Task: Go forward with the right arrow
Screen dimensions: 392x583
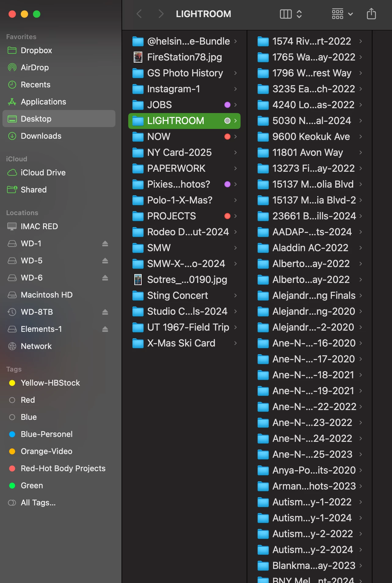Action: click(x=161, y=14)
